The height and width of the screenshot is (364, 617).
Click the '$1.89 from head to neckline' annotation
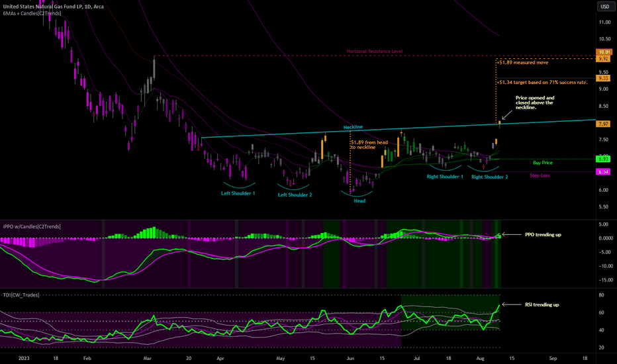(x=369, y=145)
